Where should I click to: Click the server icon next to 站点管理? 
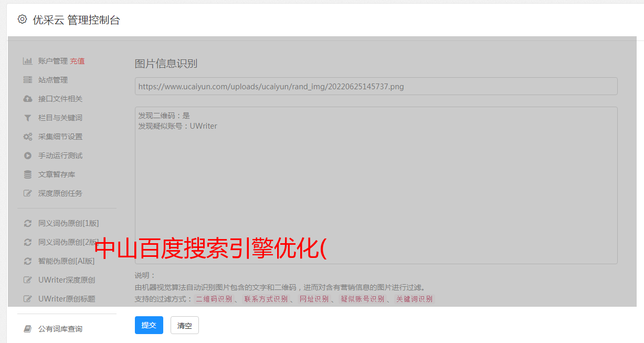click(x=28, y=80)
